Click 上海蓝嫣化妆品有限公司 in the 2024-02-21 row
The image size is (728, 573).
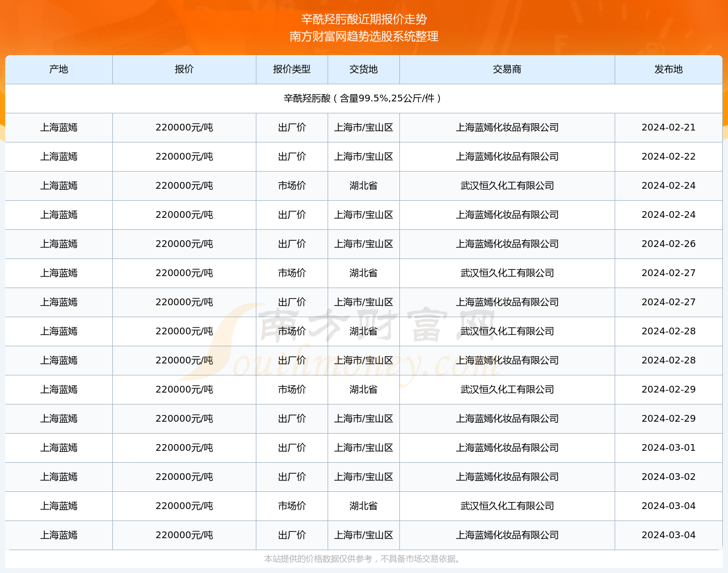[x=507, y=127]
